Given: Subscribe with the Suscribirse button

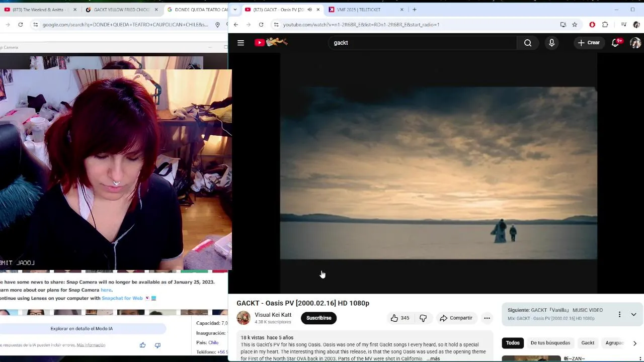Looking at the screenshot, I should 318,318.
